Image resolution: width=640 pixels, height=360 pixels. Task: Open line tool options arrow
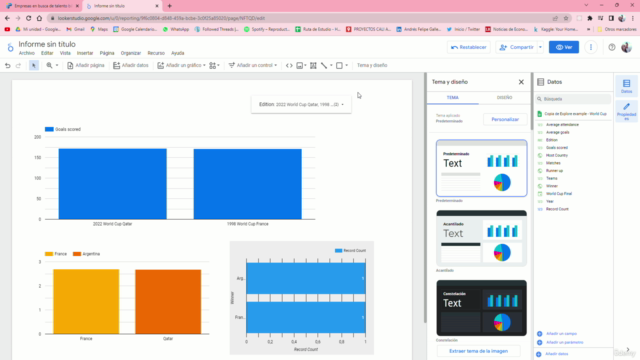(x=331, y=65)
